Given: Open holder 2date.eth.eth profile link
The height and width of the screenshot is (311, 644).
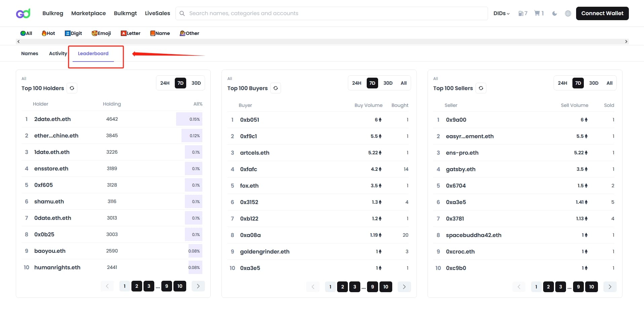Looking at the screenshot, I should click(52, 119).
